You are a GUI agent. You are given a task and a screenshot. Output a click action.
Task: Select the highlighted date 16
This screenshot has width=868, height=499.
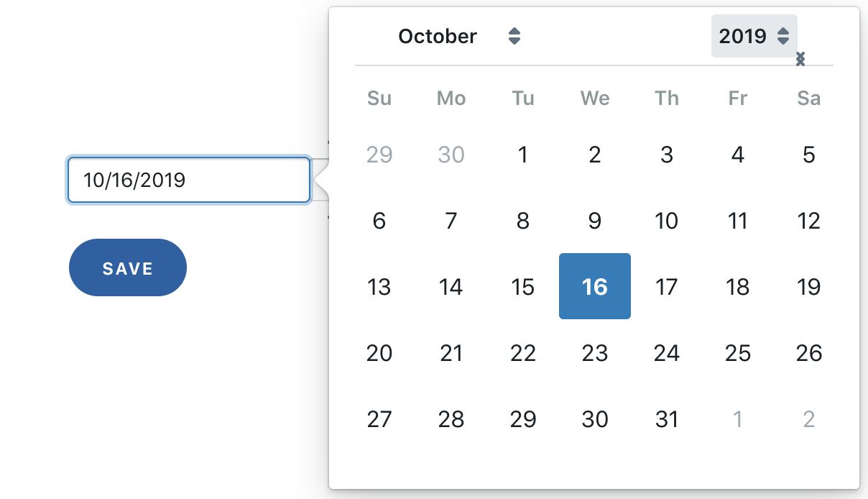[x=594, y=286]
